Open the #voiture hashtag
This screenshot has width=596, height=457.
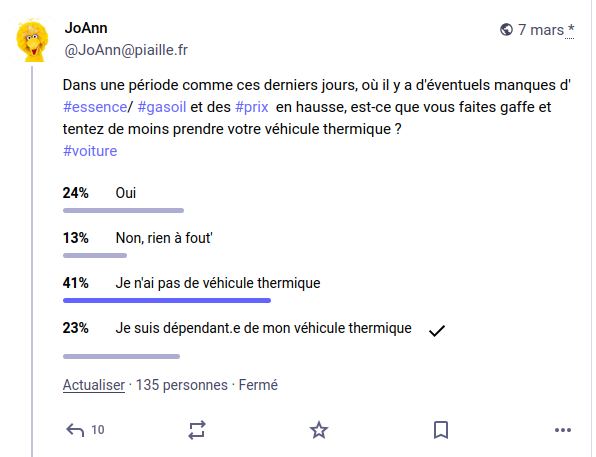coord(90,151)
